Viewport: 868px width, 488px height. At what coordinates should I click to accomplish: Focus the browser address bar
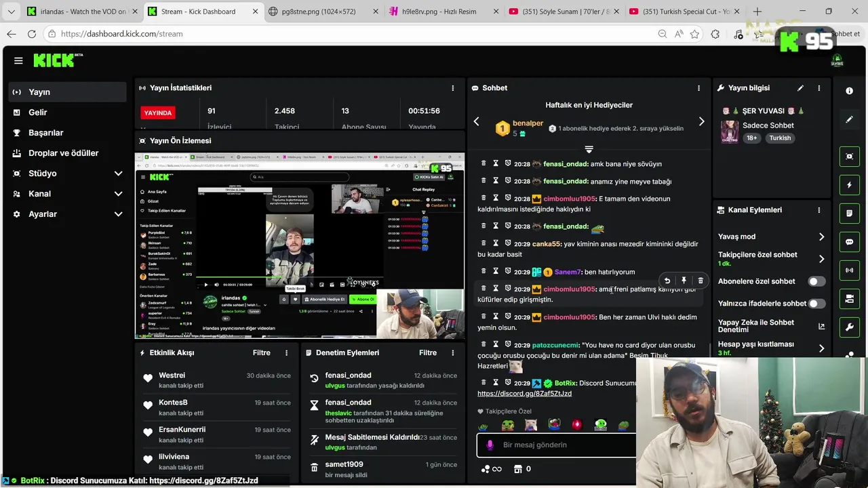click(353, 34)
